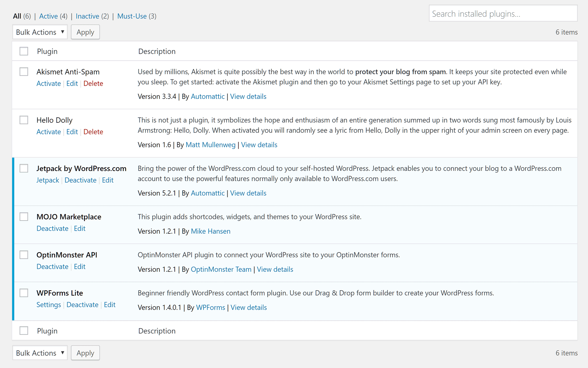Viewport: 588px width, 368px height.
Task: Click the top Apply button
Action: (x=85, y=32)
